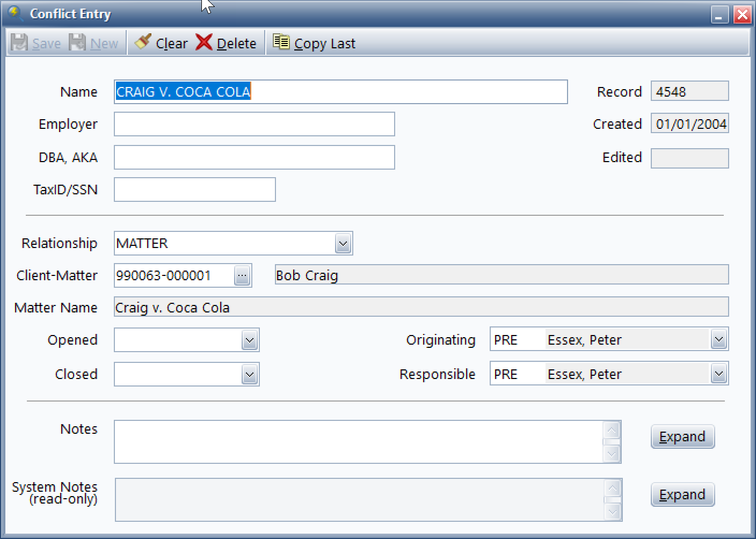This screenshot has height=539, width=756.
Task: Click the Bob Craig client name field
Action: 501,275
